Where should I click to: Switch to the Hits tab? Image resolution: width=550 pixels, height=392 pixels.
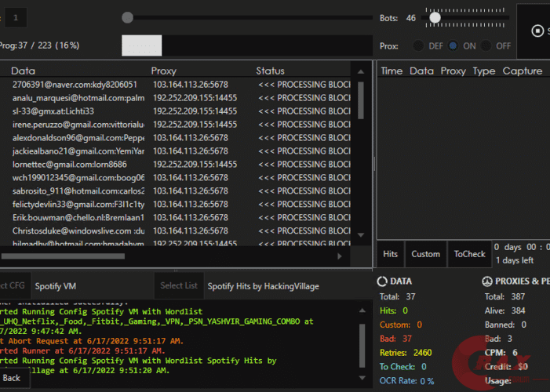[x=390, y=254]
